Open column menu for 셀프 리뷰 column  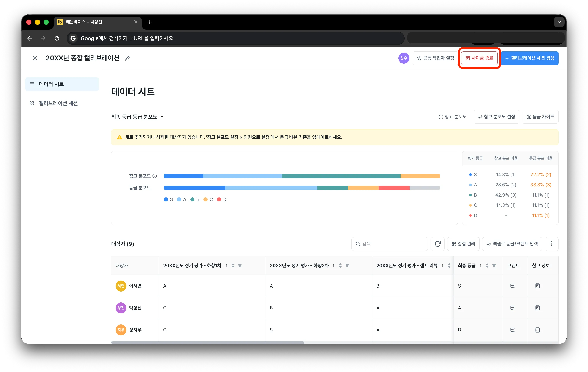443,266
